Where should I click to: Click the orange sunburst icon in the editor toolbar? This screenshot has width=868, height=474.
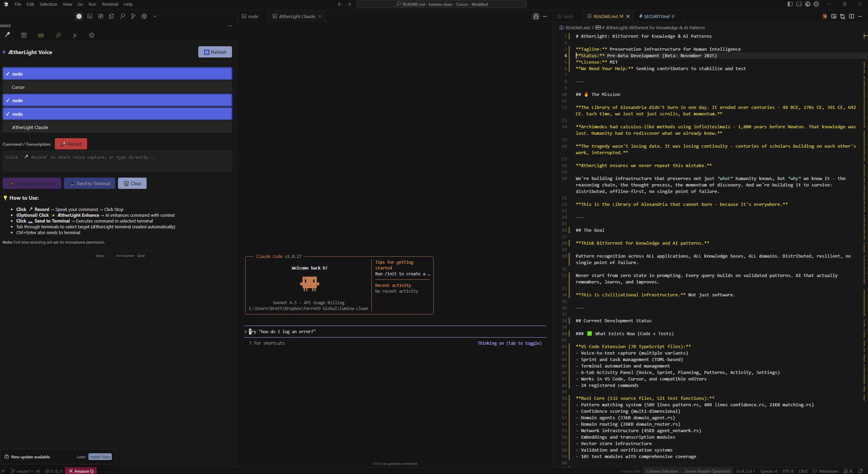[824, 16]
